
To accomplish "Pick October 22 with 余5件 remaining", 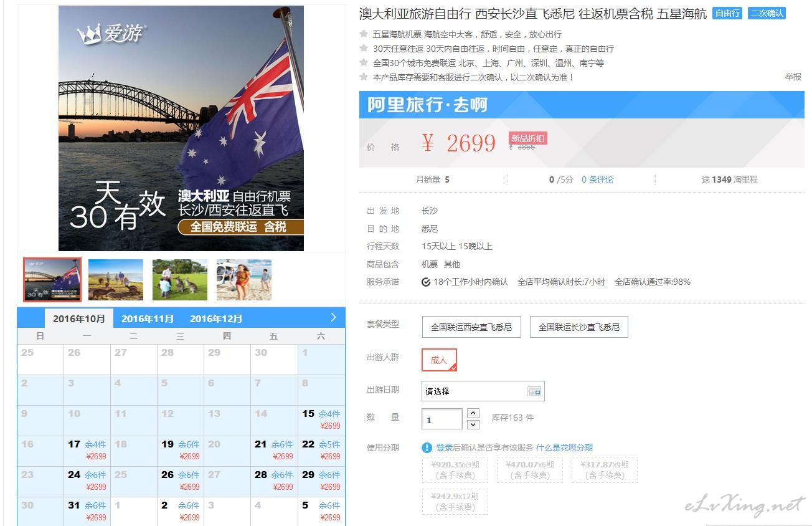I will click(x=321, y=451).
